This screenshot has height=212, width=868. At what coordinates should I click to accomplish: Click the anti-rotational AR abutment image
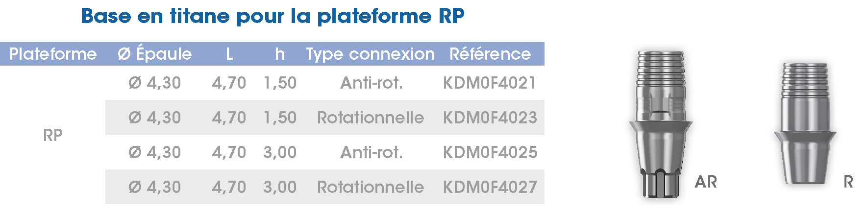(660, 124)
